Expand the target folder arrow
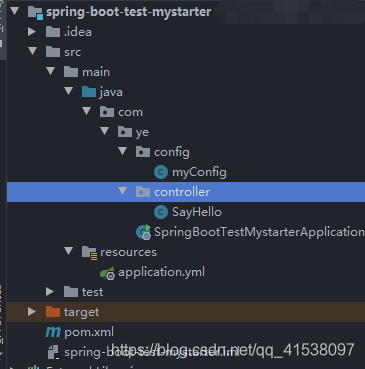Image resolution: width=365 pixels, height=369 pixels. click(32, 311)
